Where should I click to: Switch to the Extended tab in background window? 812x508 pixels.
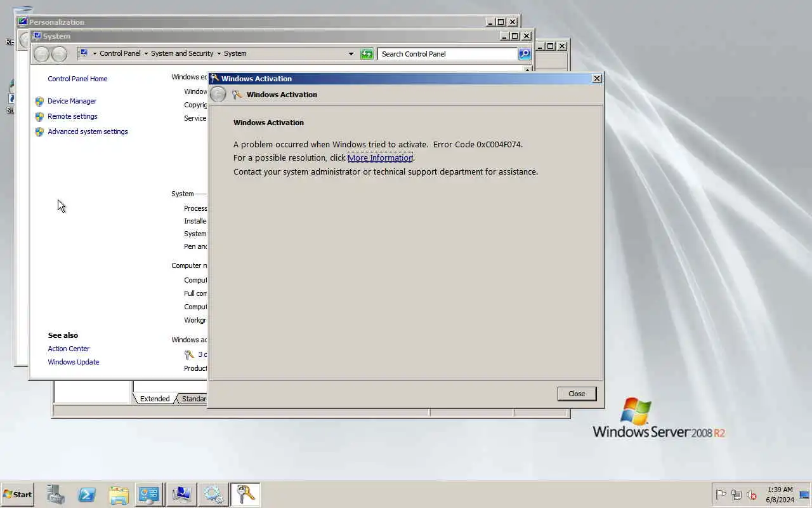(155, 399)
